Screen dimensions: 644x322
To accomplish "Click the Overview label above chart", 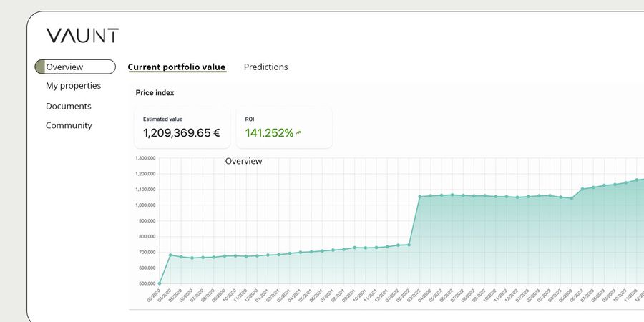I will click(x=243, y=162).
